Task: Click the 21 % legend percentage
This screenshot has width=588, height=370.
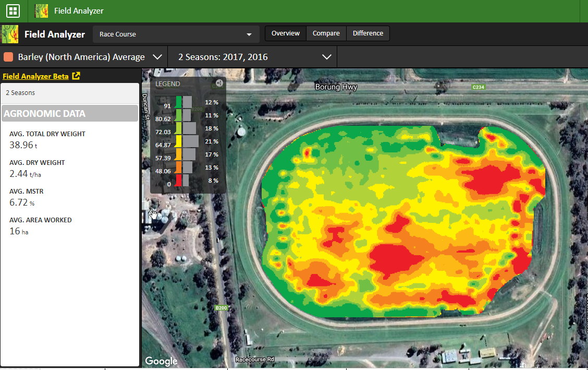Action: tap(212, 141)
